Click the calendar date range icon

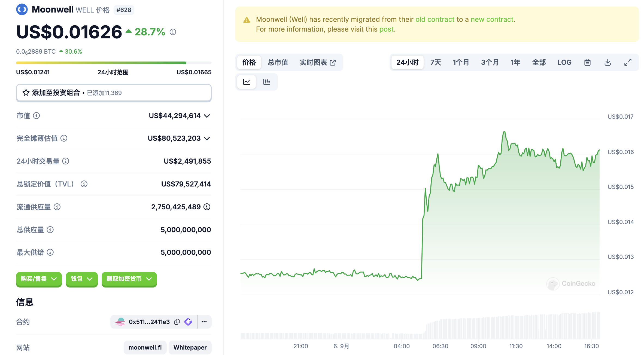pos(587,62)
